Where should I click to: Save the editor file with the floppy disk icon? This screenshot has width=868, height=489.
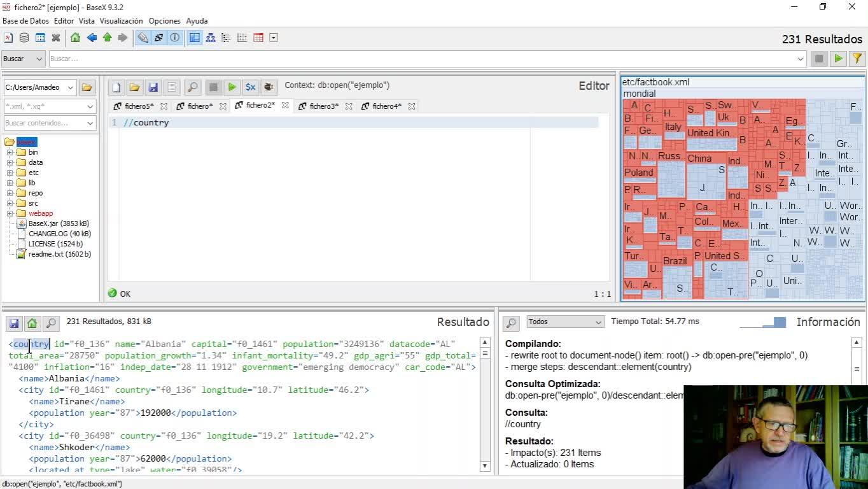[x=153, y=87]
